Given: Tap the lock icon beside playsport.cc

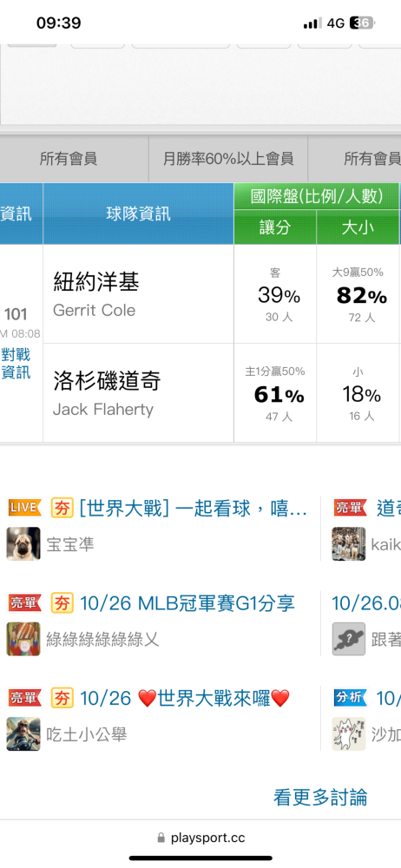Looking at the screenshot, I should [161, 838].
